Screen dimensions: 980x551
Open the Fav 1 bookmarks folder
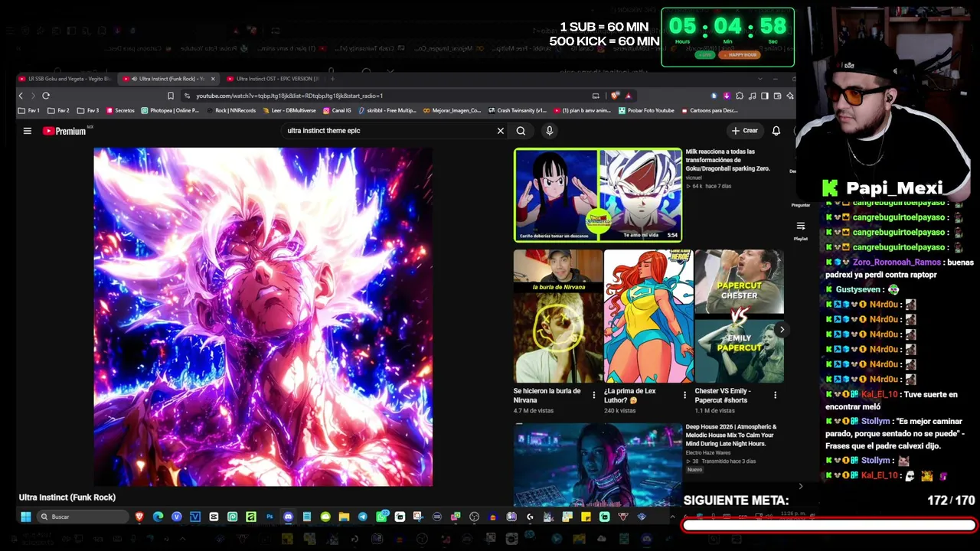(29, 110)
